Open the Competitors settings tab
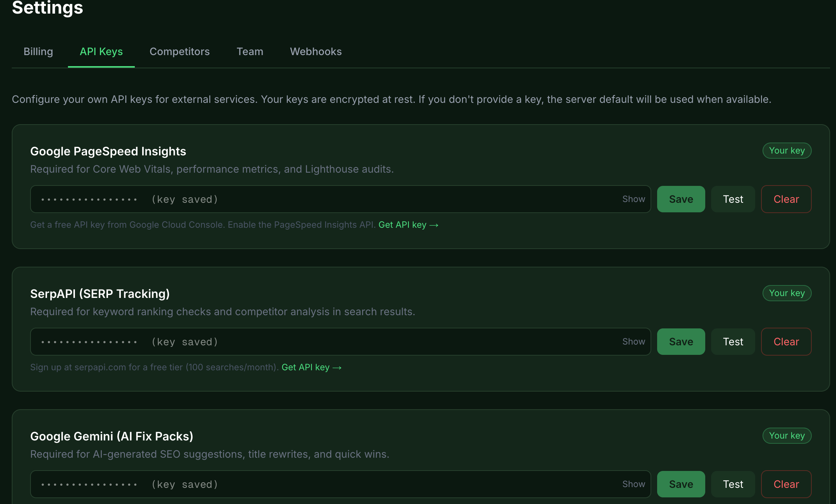 pyautogui.click(x=180, y=51)
